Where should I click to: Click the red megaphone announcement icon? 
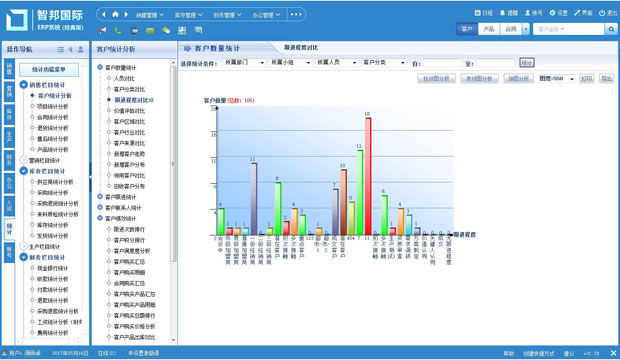(102, 30)
